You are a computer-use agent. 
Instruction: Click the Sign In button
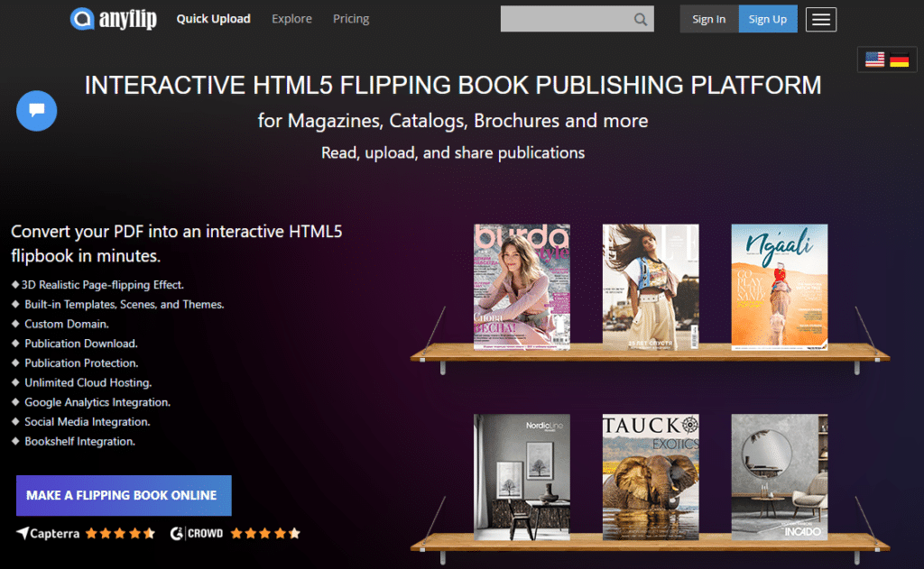tap(709, 18)
